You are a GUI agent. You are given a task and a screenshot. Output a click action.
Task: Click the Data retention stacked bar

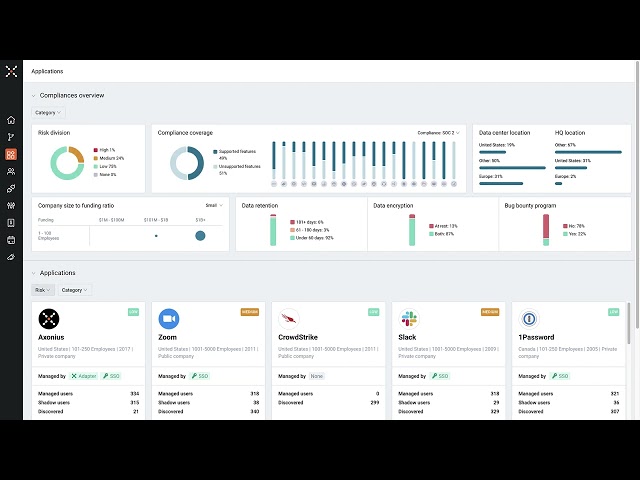click(x=273, y=230)
